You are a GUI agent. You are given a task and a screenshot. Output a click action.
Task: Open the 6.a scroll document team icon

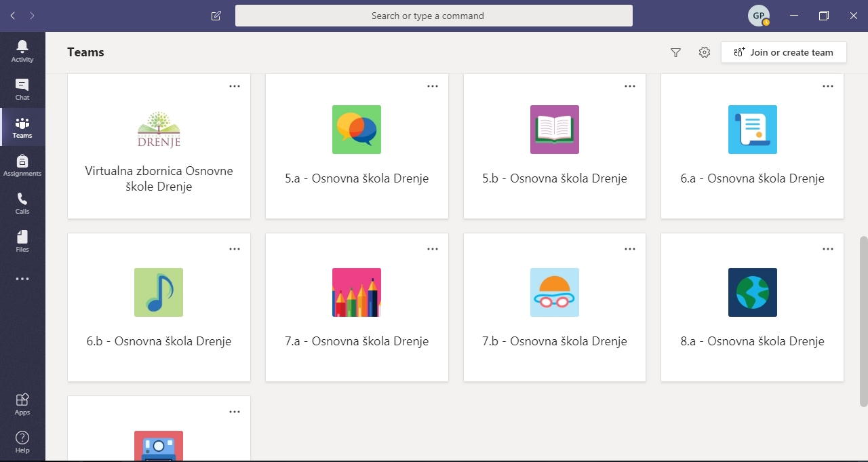[753, 130]
